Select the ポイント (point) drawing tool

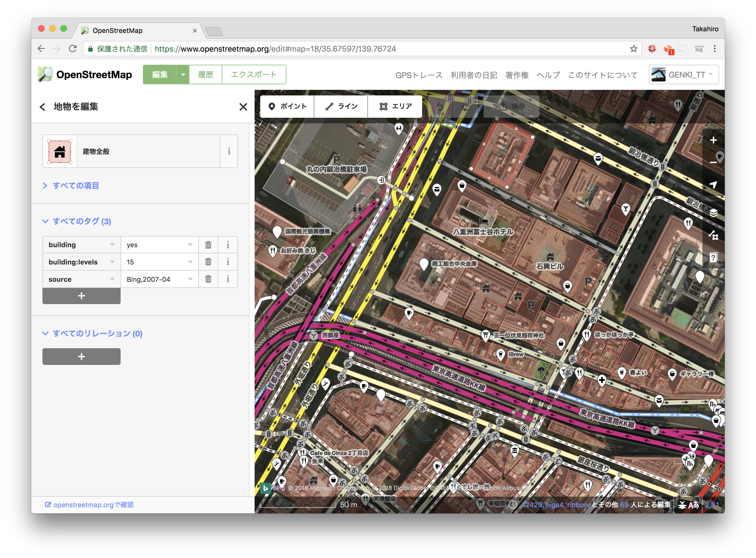click(x=287, y=106)
